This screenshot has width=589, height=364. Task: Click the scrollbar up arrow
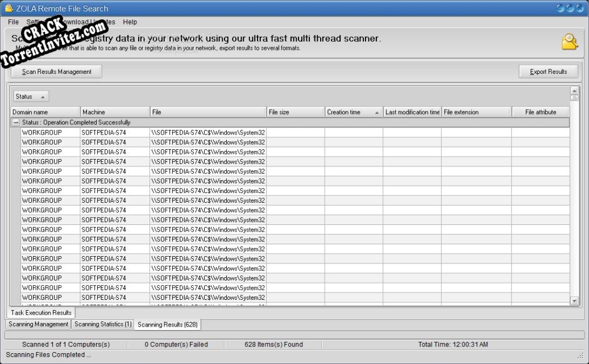[573, 89]
